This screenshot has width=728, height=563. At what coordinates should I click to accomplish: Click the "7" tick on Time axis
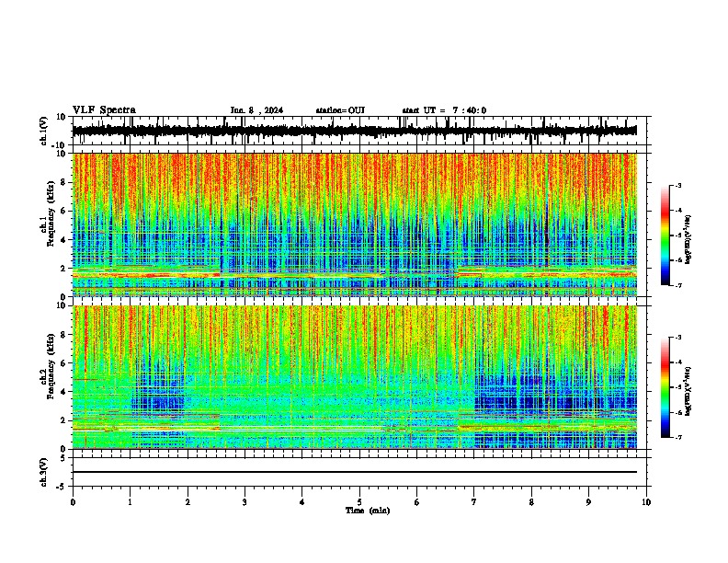pyautogui.click(x=474, y=502)
